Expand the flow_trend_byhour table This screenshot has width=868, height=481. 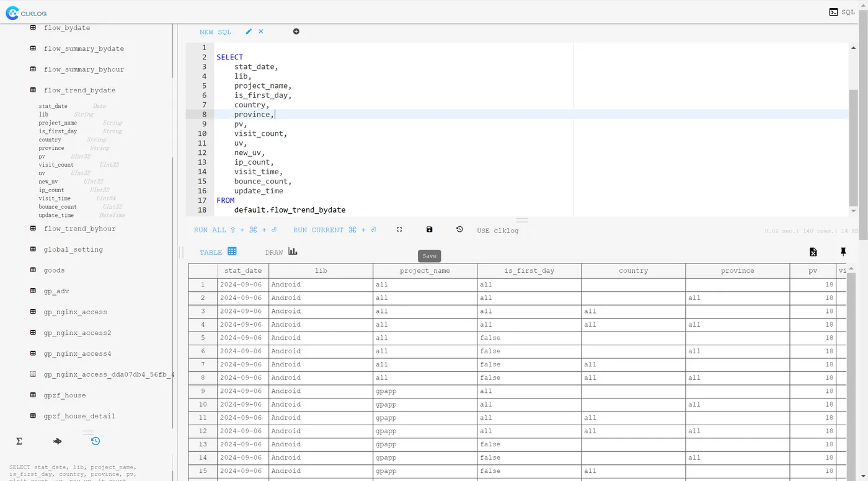79,229
